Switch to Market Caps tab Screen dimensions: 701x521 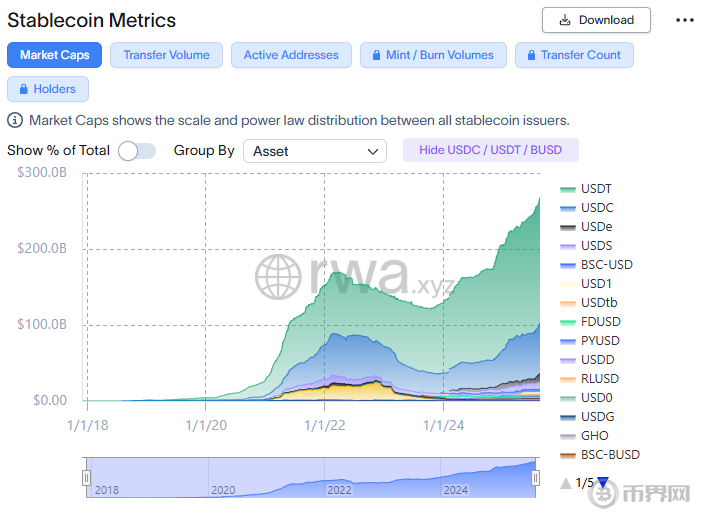click(55, 55)
